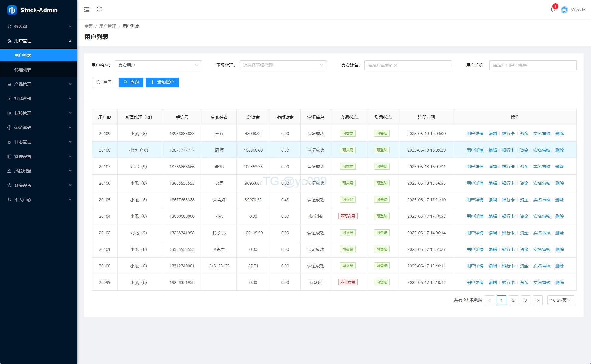This screenshot has width=591, height=364.
Task: Click the Mitrade user avatar
Action: 564,10
